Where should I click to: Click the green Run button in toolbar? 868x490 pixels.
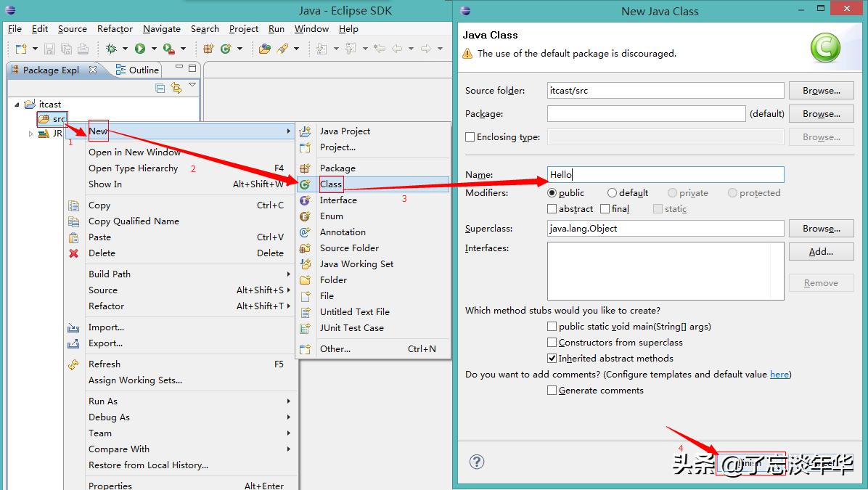(139, 49)
